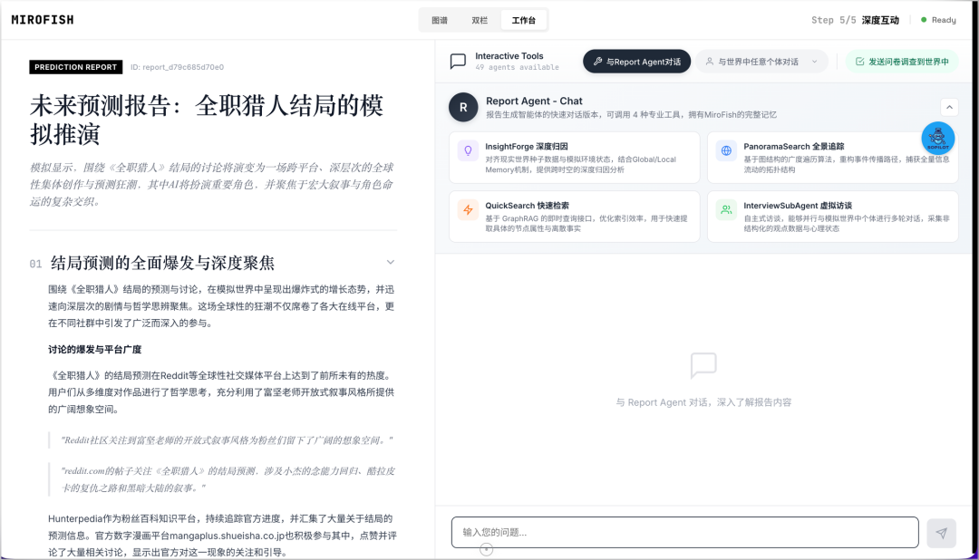Click the Interactive Tools chat bubble icon
Screen dimensions: 979x560
point(459,62)
